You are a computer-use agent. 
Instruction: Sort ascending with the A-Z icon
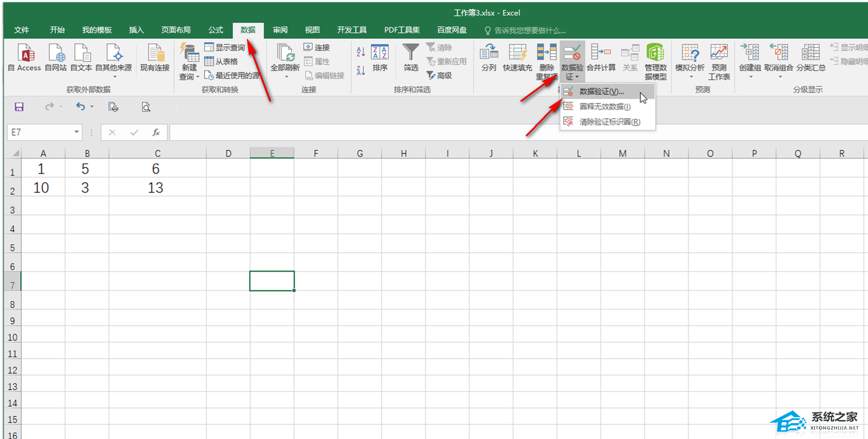pyautogui.click(x=360, y=53)
